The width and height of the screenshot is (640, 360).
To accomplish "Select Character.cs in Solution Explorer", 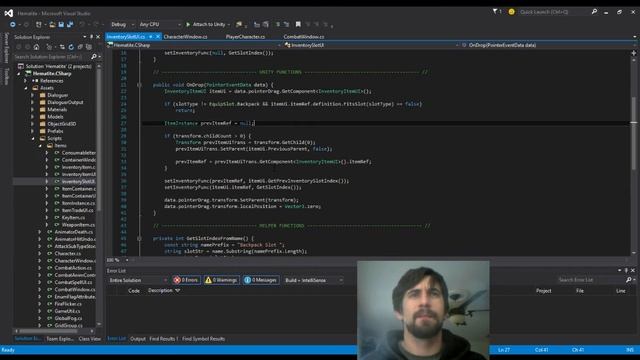I will click(x=67, y=253).
